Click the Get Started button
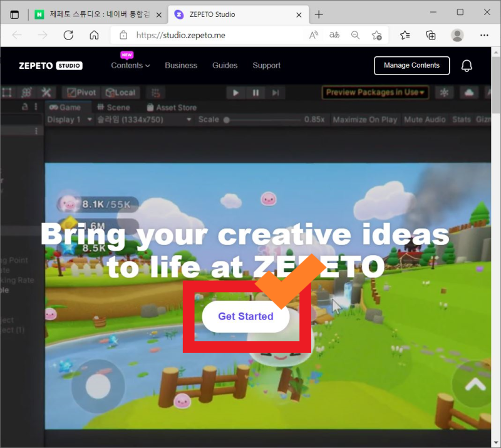Screen dimensions: 501x448 point(245,316)
